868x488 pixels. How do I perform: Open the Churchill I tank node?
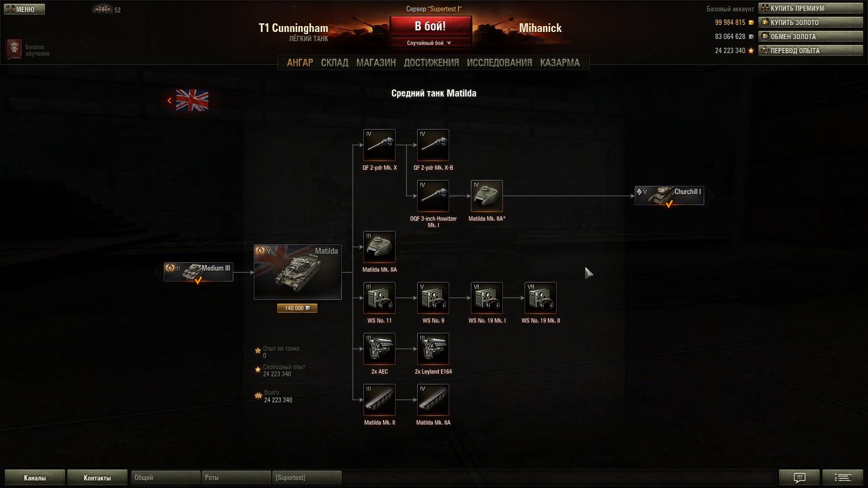669,196
